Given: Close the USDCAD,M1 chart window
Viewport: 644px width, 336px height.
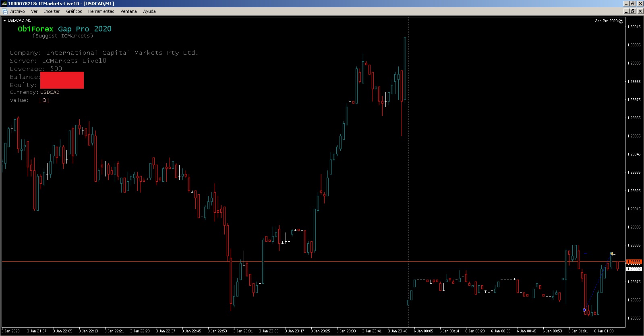Looking at the screenshot, I should point(640,11).
